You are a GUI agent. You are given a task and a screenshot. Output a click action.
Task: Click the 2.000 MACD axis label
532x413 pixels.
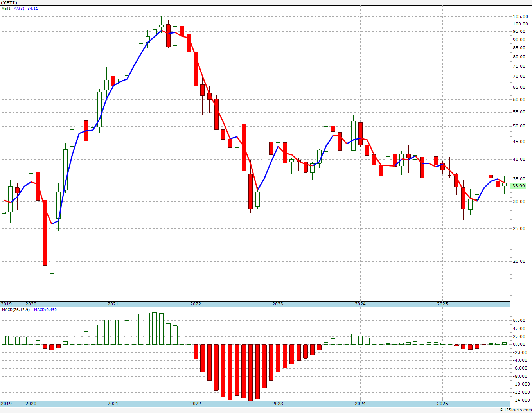519,336
